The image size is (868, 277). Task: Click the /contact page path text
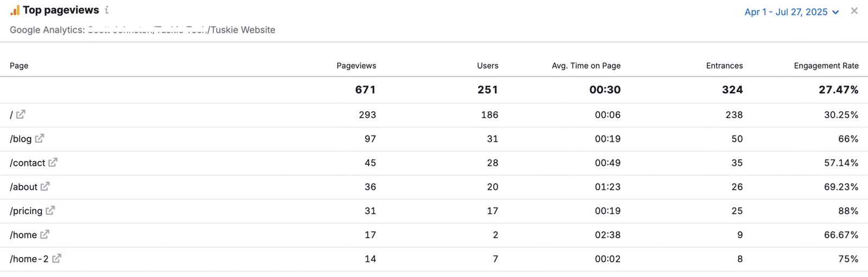click(x=28, y=163)
